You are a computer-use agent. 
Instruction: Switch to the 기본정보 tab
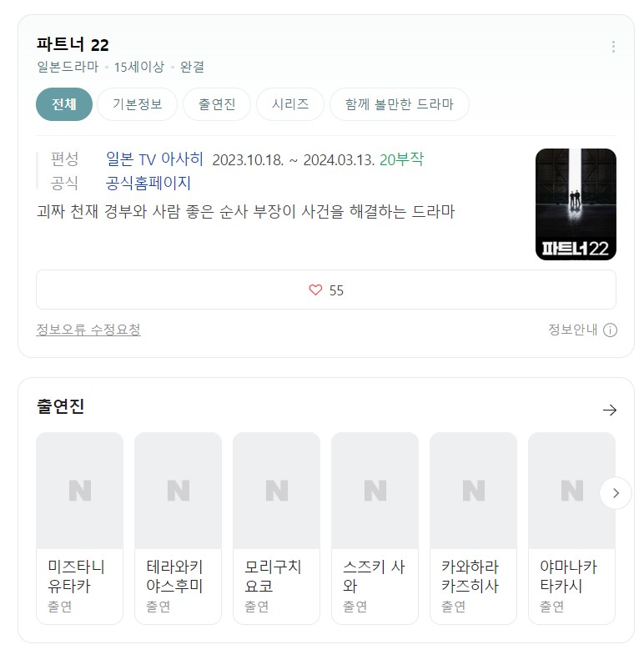click(x=137, y=104)
